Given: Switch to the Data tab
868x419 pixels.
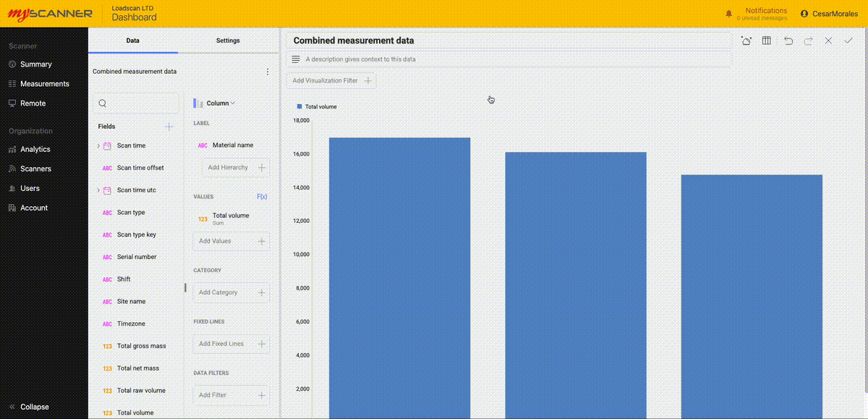Looking at the screenshot, I should coord(133,41).
